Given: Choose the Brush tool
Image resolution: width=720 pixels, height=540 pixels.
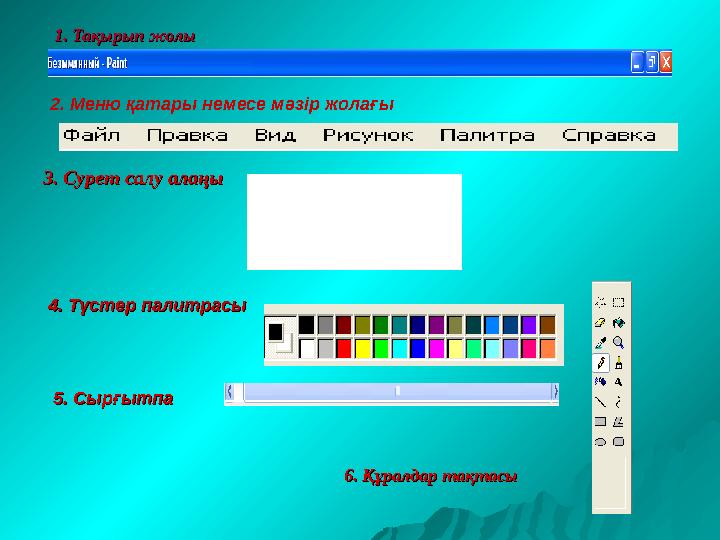Looking at the screenshot, I should pos(619,363).
